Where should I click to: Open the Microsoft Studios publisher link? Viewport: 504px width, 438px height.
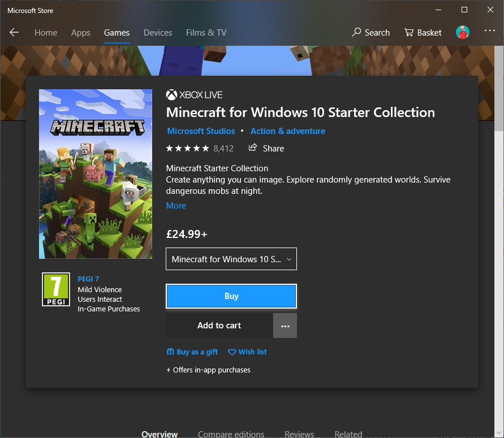tap(201, 131)
